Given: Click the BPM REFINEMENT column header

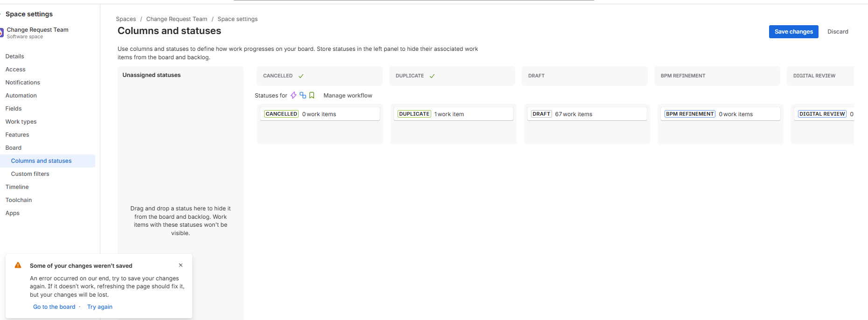Looking at the screenshot, I should coord(717,76).
